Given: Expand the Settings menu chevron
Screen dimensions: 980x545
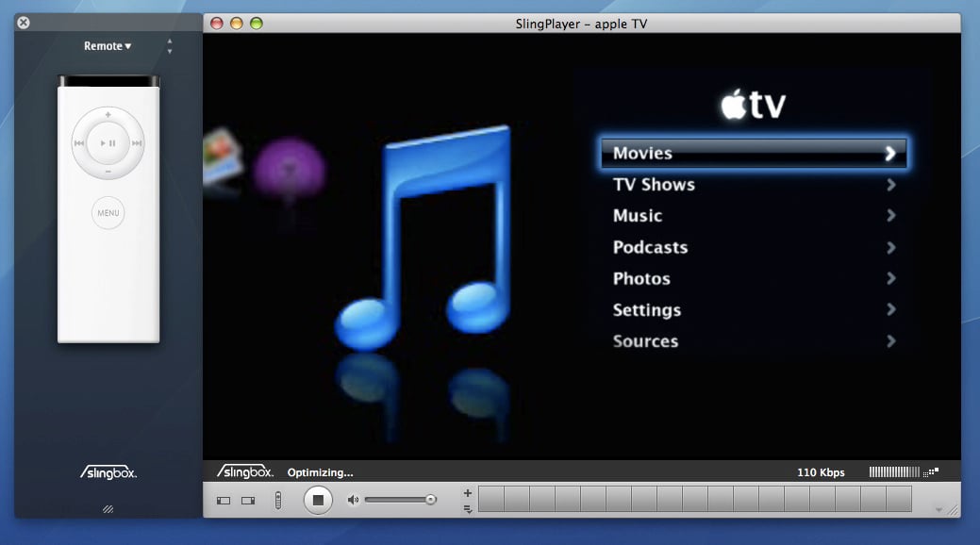Looking at the screenshot, I should point(890,310).
